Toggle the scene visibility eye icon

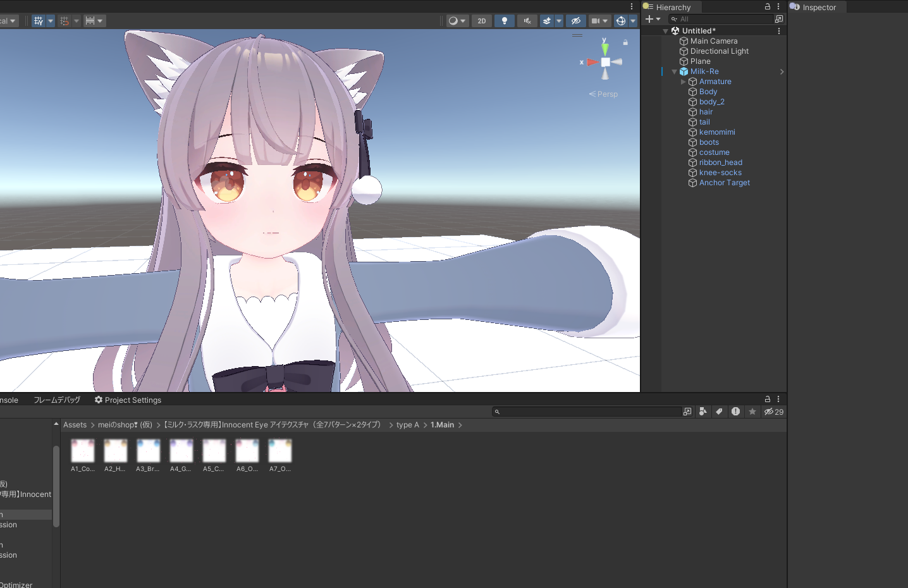click(x=575, y=21)
